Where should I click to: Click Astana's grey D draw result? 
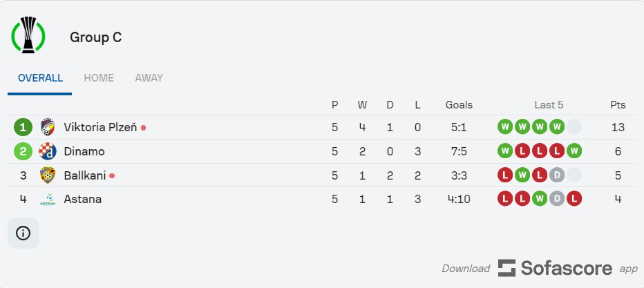tap(557, 200)
